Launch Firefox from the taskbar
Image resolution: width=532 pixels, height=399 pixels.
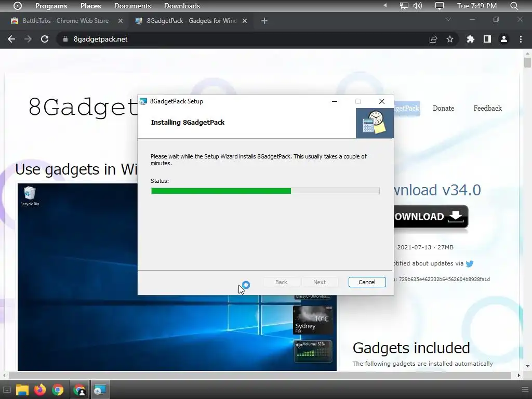coord(39,390)
